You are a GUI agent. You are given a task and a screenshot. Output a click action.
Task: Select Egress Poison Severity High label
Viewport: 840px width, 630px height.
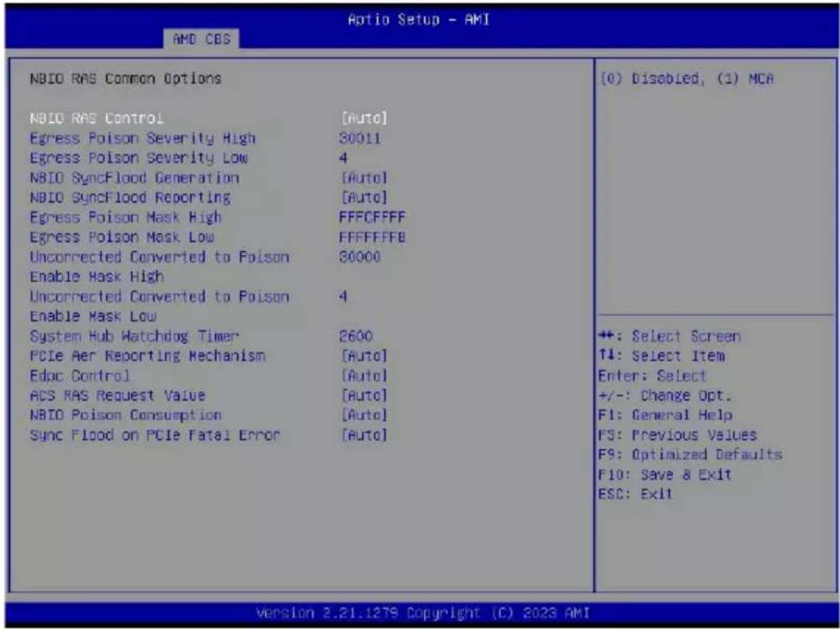point(142,138)
